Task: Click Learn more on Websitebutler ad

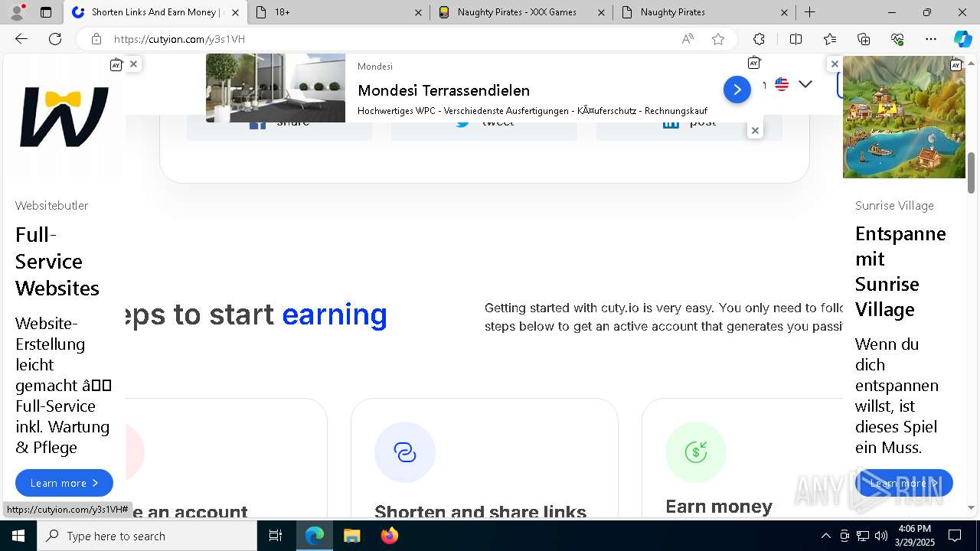Action: (x=64, y=483)
